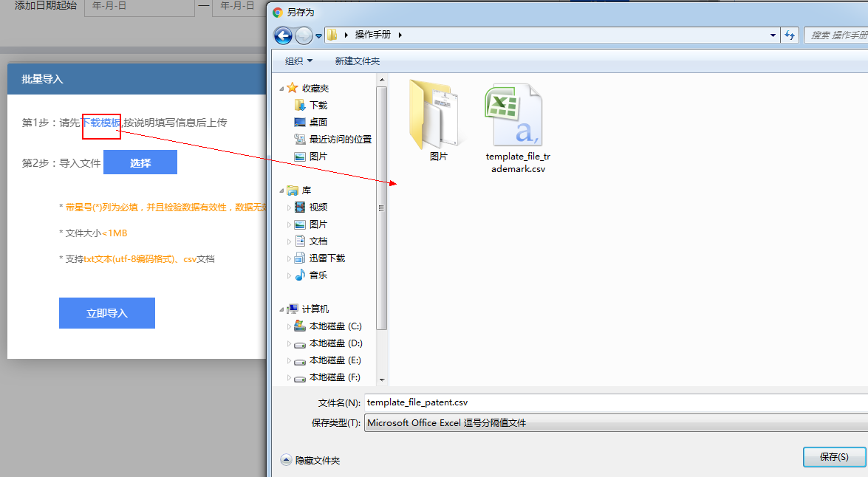Screen dimensions: 868x477
Task: Collapse the 库 tree group
Action: (281, 191)
